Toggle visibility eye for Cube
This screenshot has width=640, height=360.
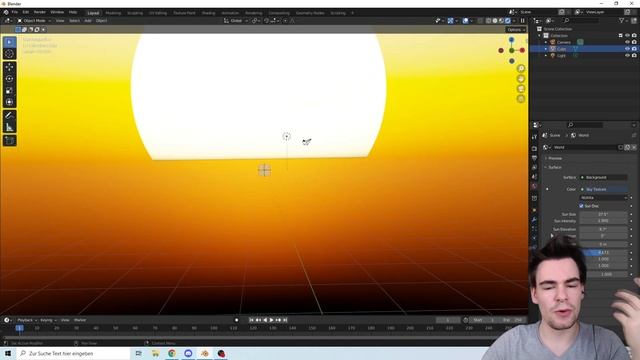(627, 49)
